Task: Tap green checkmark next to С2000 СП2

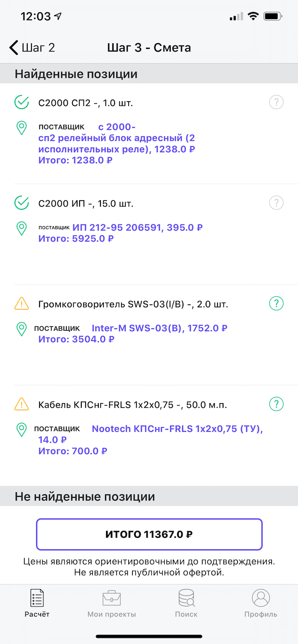Action: (21, 102)
